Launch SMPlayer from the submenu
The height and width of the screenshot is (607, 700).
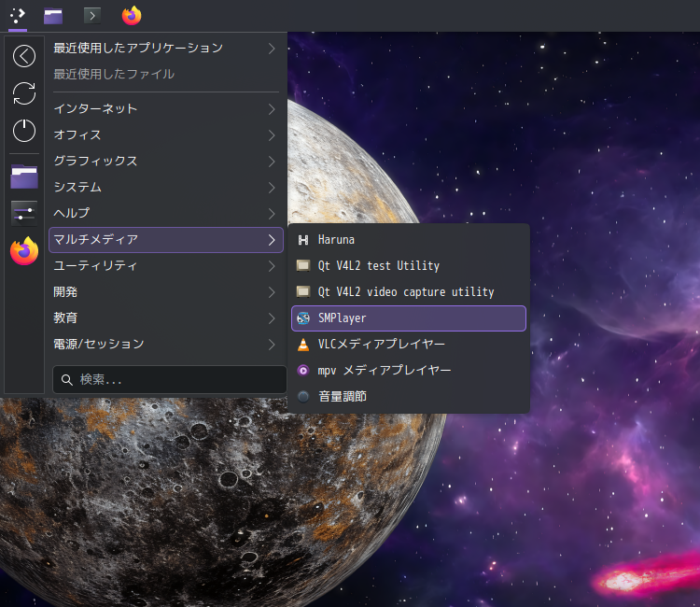click(409, 318)
